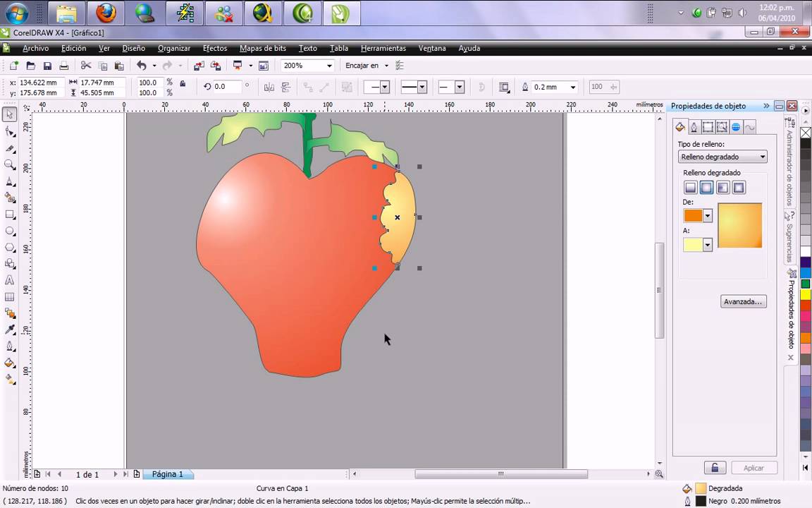Screen dimensions: 812x508
Task: Click the horizontal scrollbar thumb
Action: (x=501, y=474)
